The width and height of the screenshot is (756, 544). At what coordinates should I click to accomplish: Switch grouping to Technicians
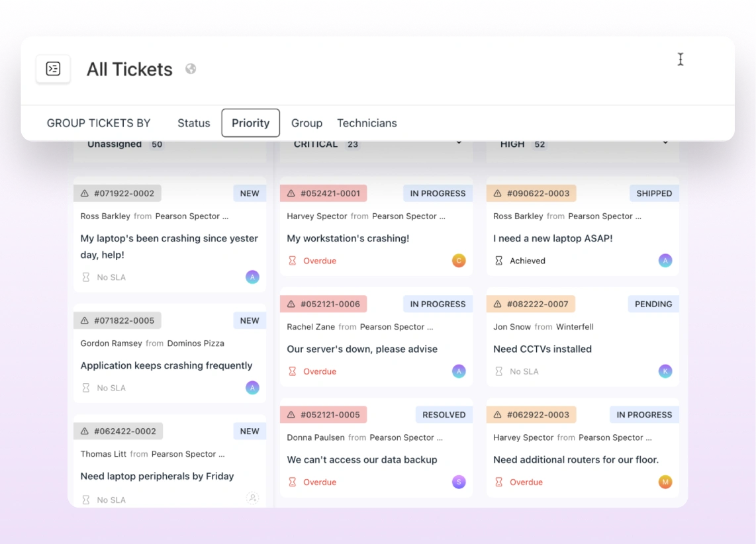(367, 123)
